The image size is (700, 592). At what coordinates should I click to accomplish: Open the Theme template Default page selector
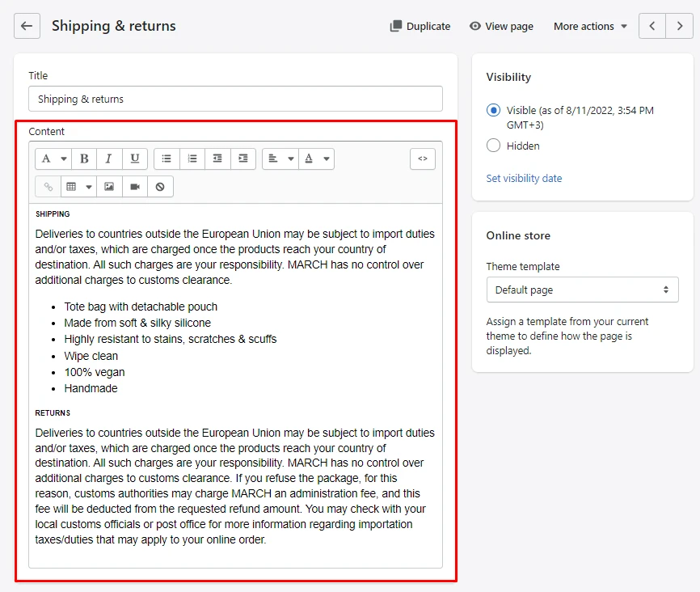click(x=583, y=290)
